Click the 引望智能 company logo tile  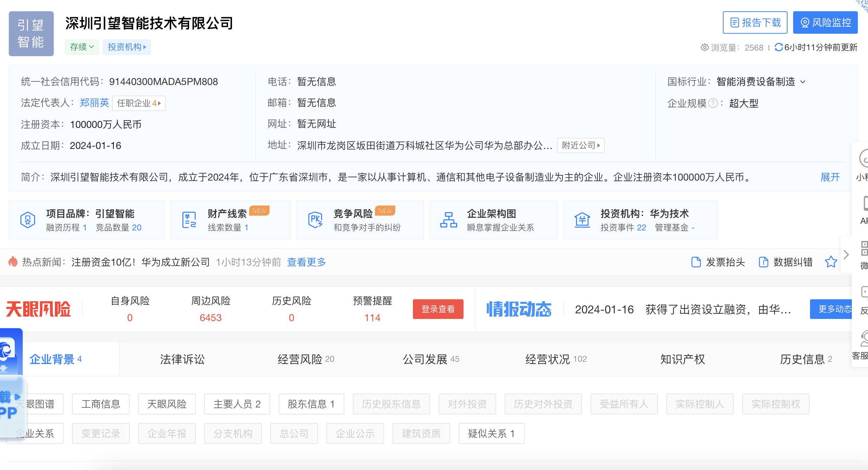(31, 34)
